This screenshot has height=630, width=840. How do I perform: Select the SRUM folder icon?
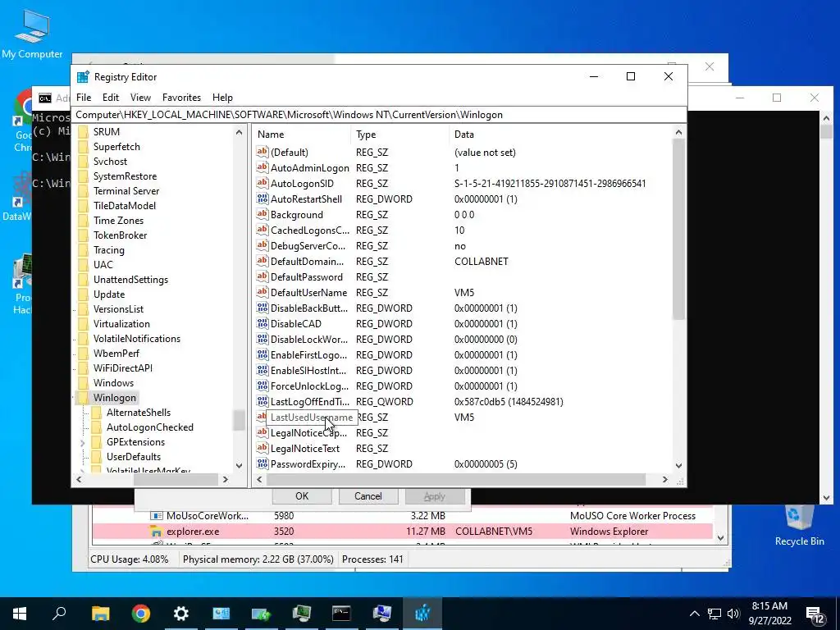click(83, 132)
